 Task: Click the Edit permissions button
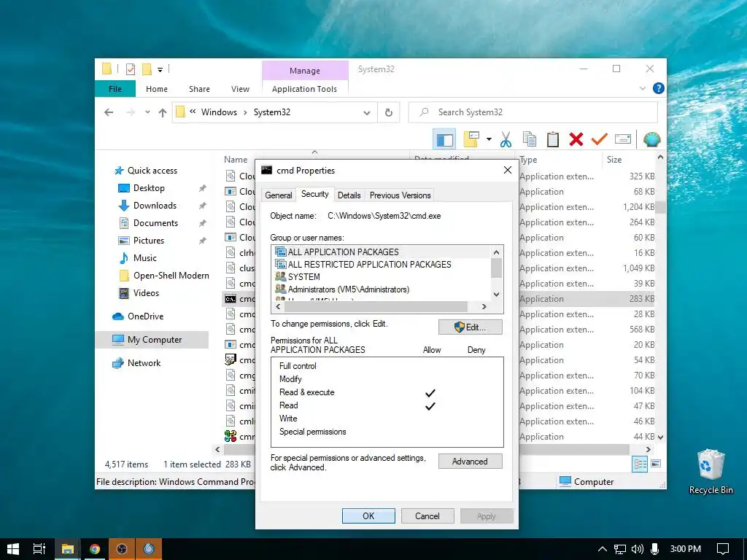[471, 327]
